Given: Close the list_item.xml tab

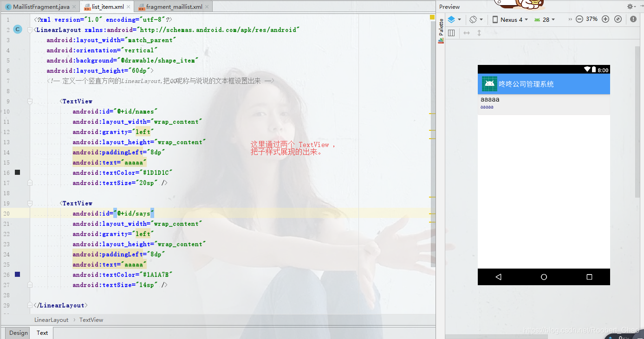Looking at the screenshot, I should (129, 7).
